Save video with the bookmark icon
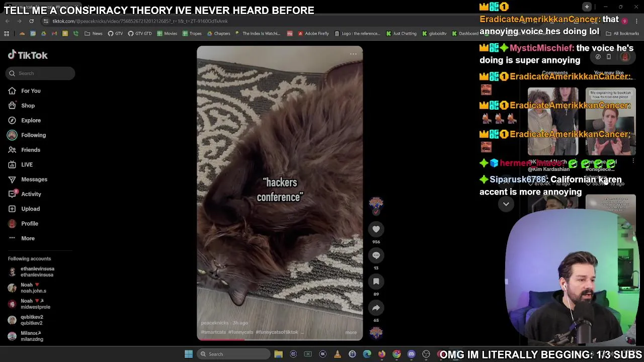The image size is (644, 362). tap(376, 282)
